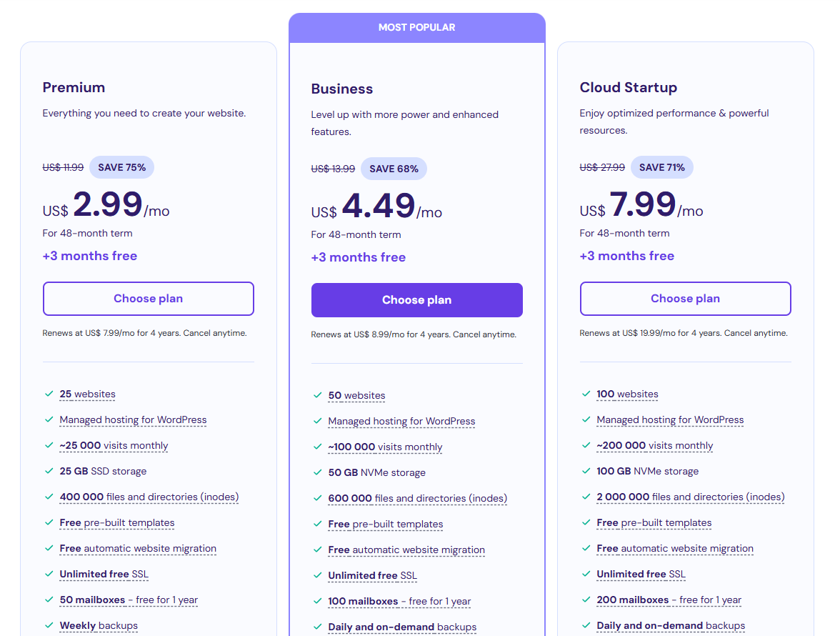Screen dimensions: 840x636
Task: Click Unlimited free SSL in the Premium plan
Action: coord(104,575)
